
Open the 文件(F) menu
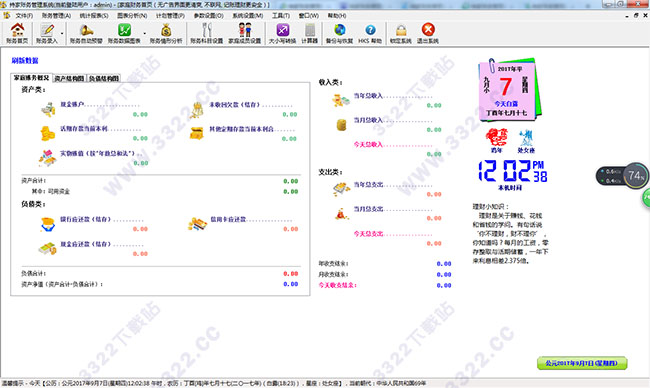coord(24,15)
